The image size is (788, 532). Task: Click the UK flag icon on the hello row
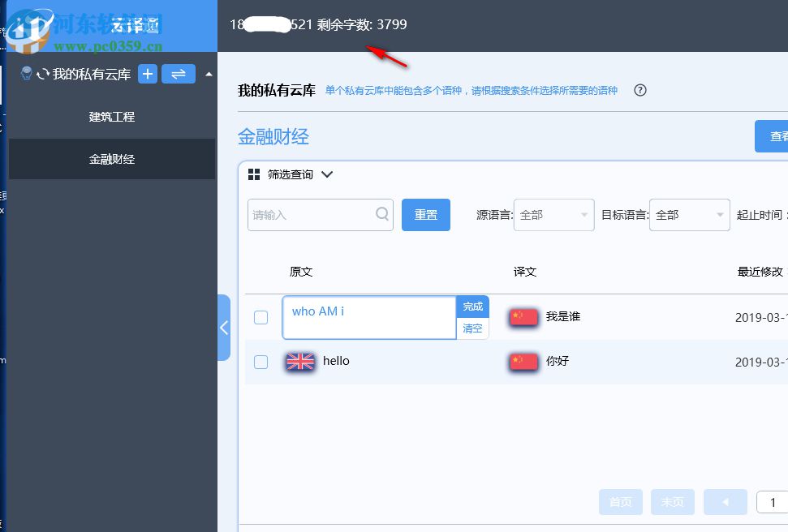tap(299, 362)
